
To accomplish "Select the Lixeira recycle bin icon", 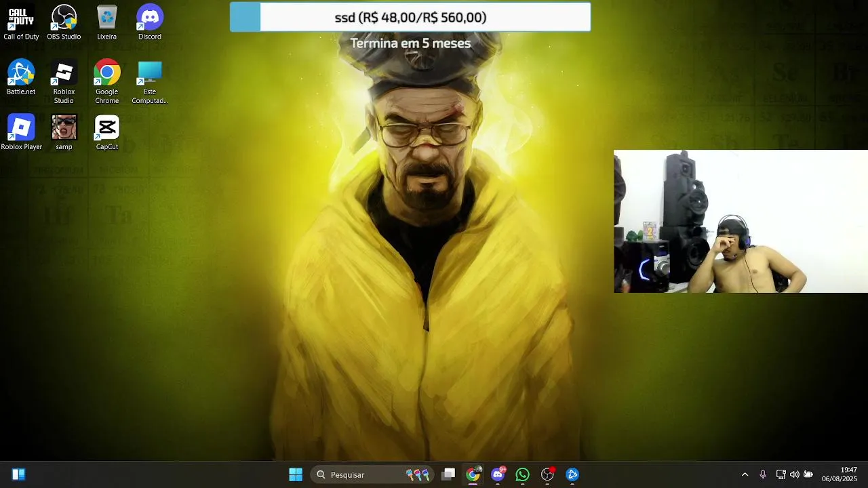I will pos(106,23).
